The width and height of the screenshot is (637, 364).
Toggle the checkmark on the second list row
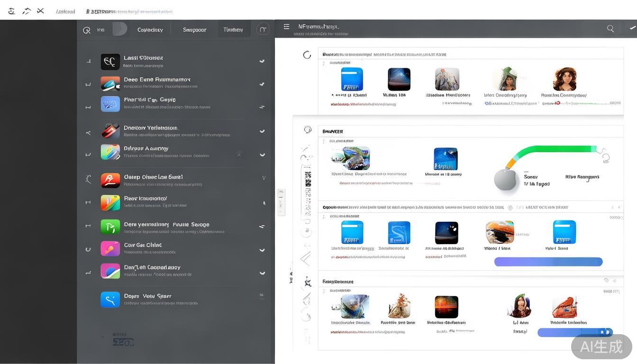click(262, 84)
